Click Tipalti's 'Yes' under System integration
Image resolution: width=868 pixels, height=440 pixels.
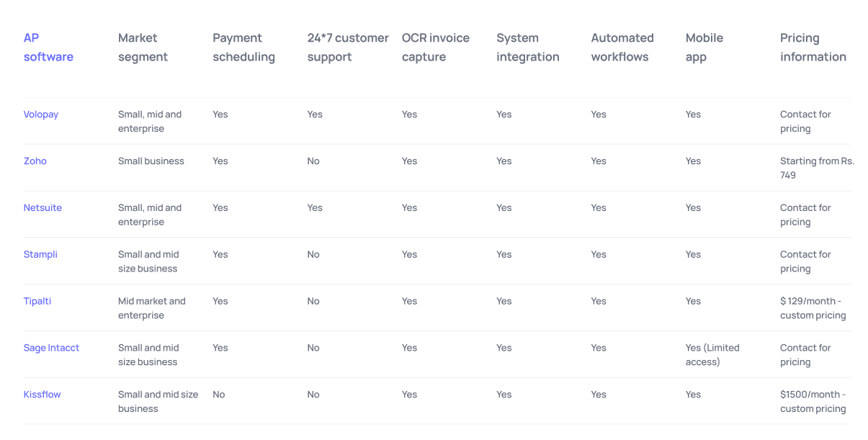click(x=504, y=302)
